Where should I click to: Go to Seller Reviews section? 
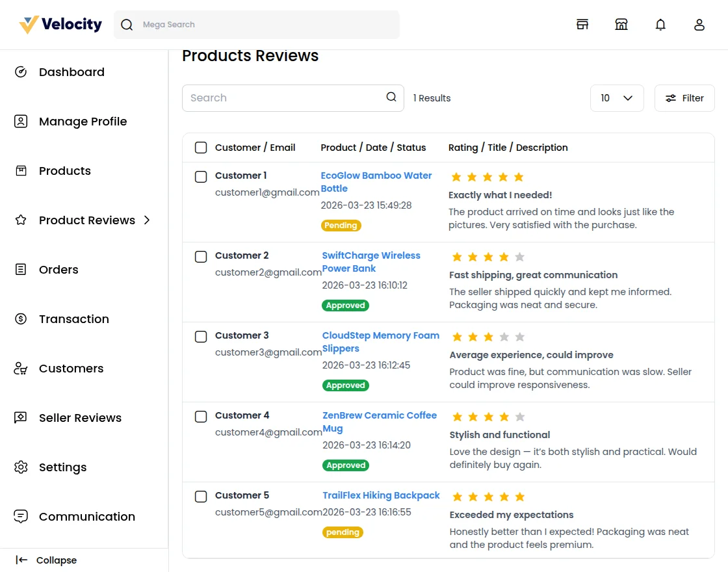[20, 417]
